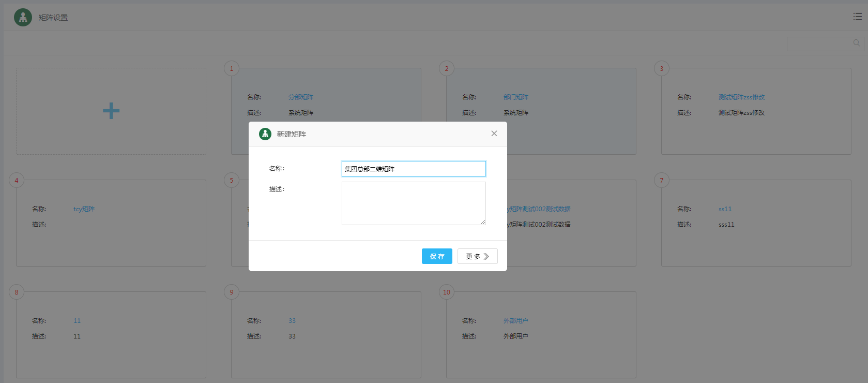Open the list menu icon at top right

[857, 17]
